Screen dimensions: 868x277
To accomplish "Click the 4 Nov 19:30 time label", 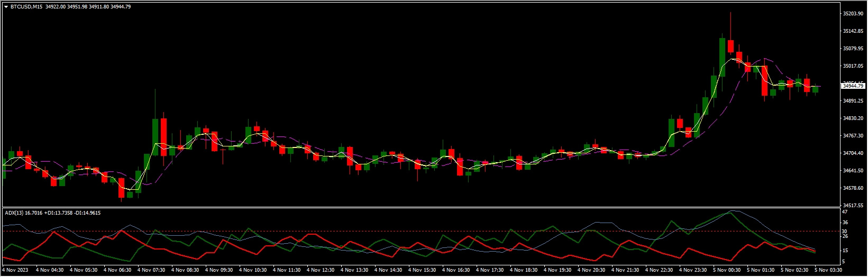I will pyautogui.click(x=558, y=270).
